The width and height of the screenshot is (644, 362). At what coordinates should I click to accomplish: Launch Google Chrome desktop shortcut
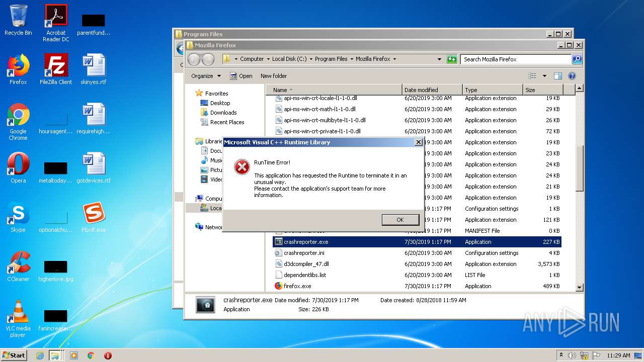18,122
